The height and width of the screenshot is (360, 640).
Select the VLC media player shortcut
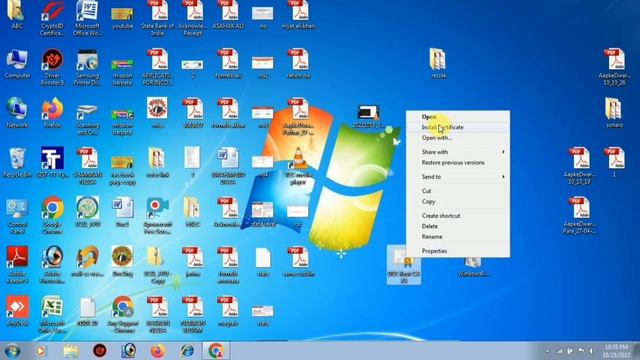coord(298,166)
